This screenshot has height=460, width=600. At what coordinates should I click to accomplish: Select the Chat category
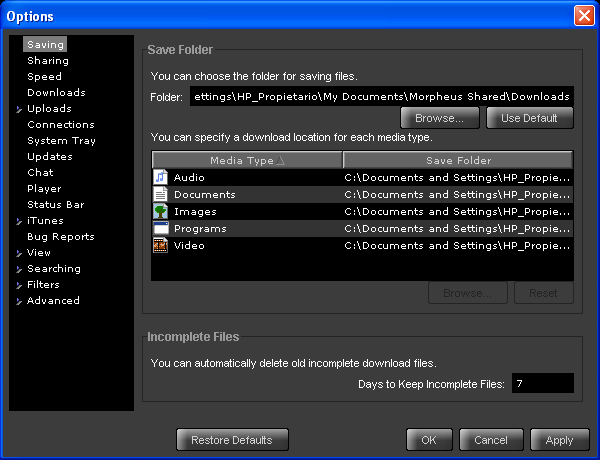[40, 173]
